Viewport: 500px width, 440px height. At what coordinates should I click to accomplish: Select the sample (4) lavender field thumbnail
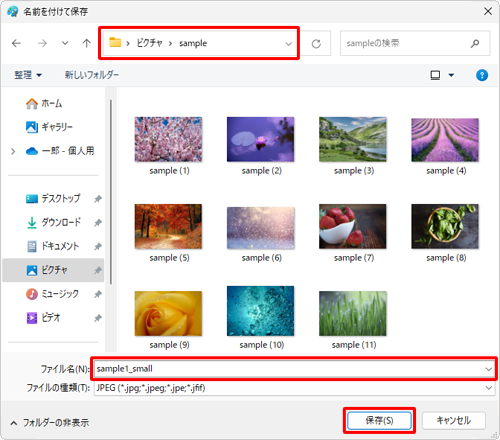(445, 140)
